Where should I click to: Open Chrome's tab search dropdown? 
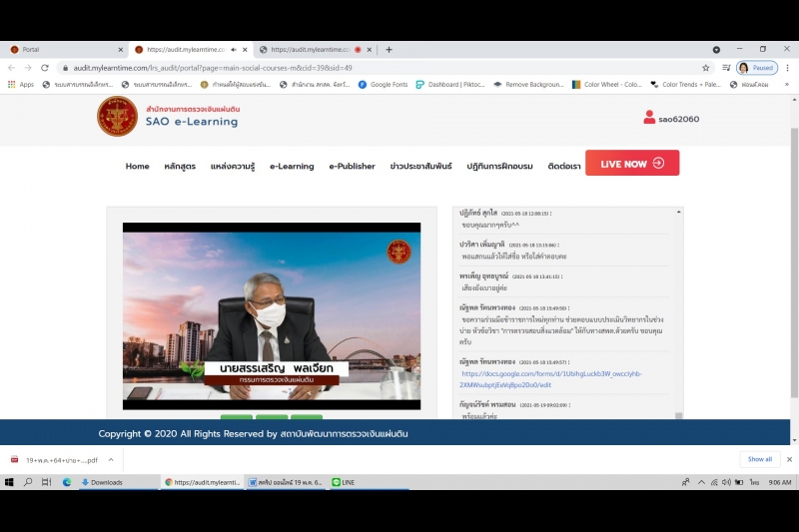tap(716, 49)
